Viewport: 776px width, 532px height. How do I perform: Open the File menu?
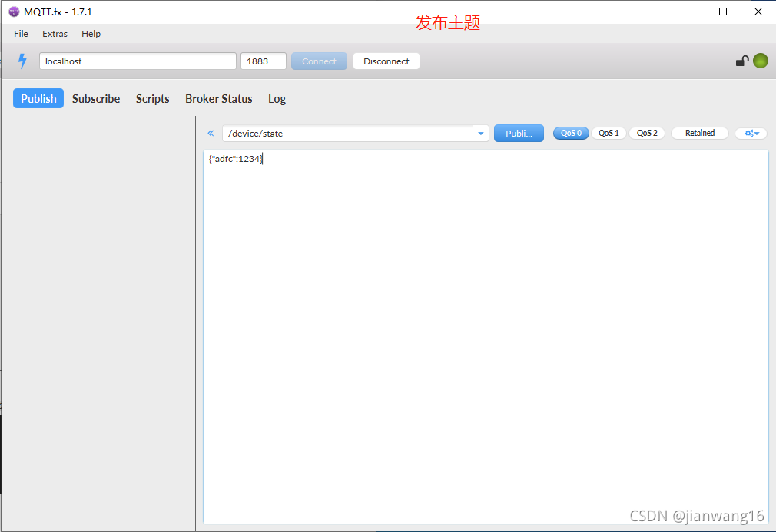coord(21,34)
